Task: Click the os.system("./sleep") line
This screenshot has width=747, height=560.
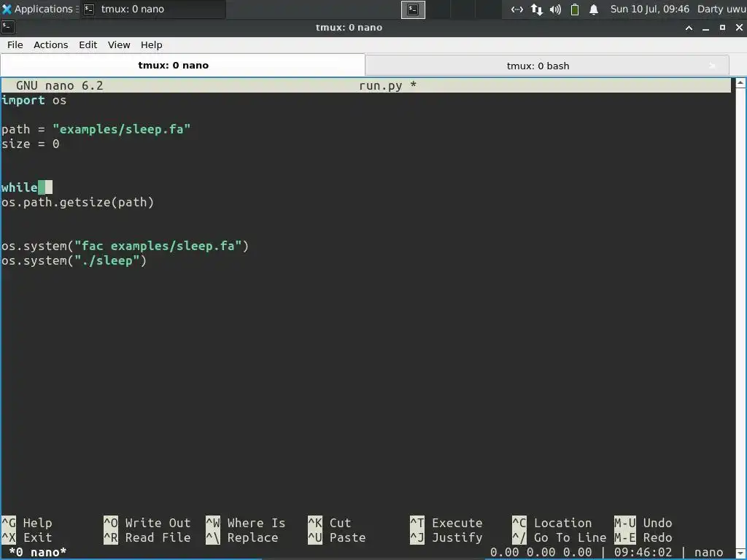Action: (74, 260)
